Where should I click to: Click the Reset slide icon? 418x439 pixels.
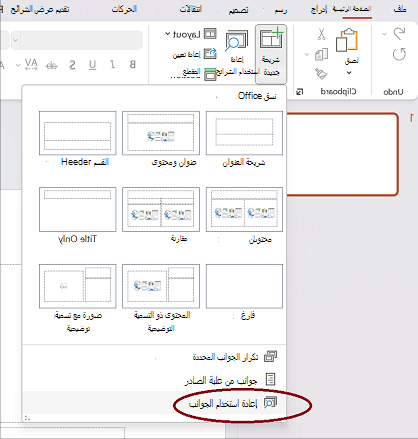click(x=210, y=54)
